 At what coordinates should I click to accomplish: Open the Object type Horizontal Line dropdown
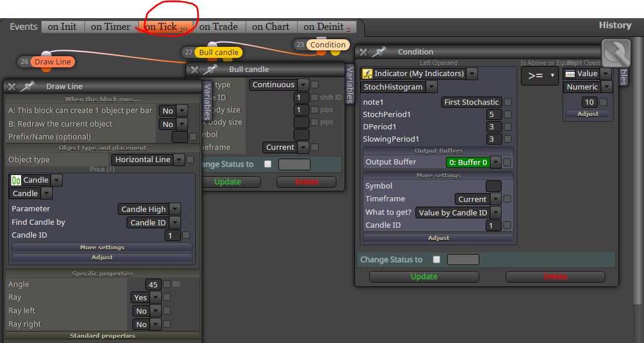click(x=179, y=160)
